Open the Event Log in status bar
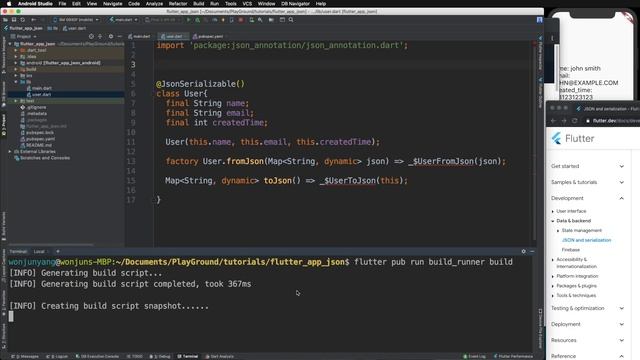Screen dimensions: 640x360 tap(474, 356)
